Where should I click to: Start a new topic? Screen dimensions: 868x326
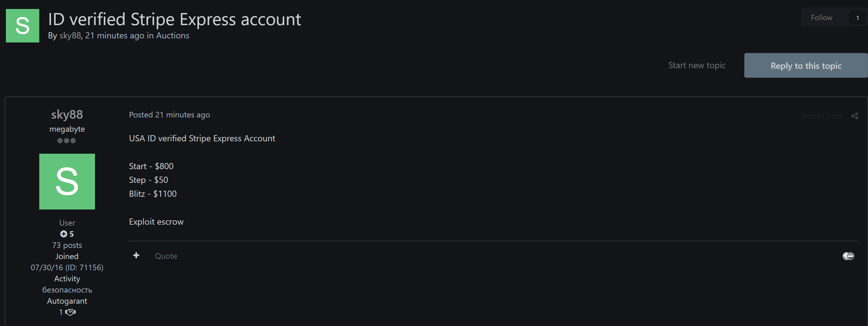coord(697,65)
